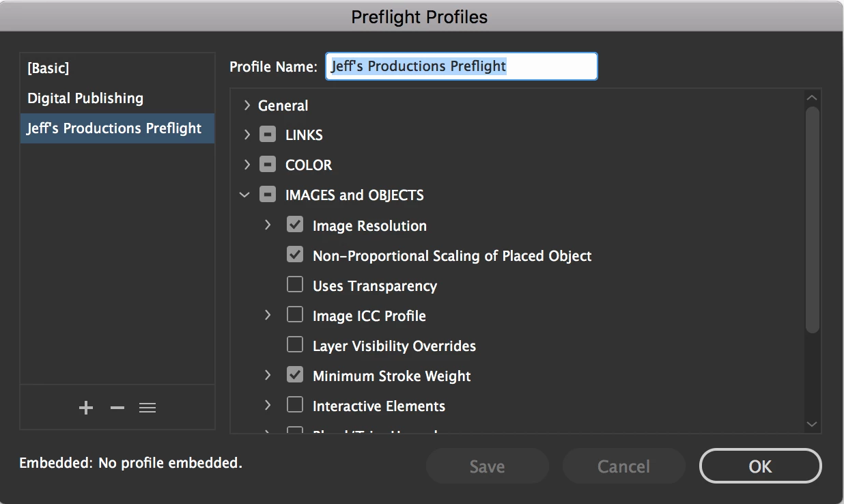Click the Cancel button
Image resolution: width=844 pixels, height=504 pixels.
pyautogui.click(x=623, y=466)
